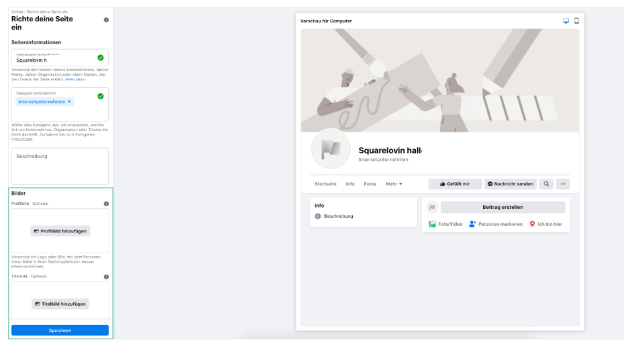
Task: Click the Beschreibung text area
Action: (x=60, y=166)
